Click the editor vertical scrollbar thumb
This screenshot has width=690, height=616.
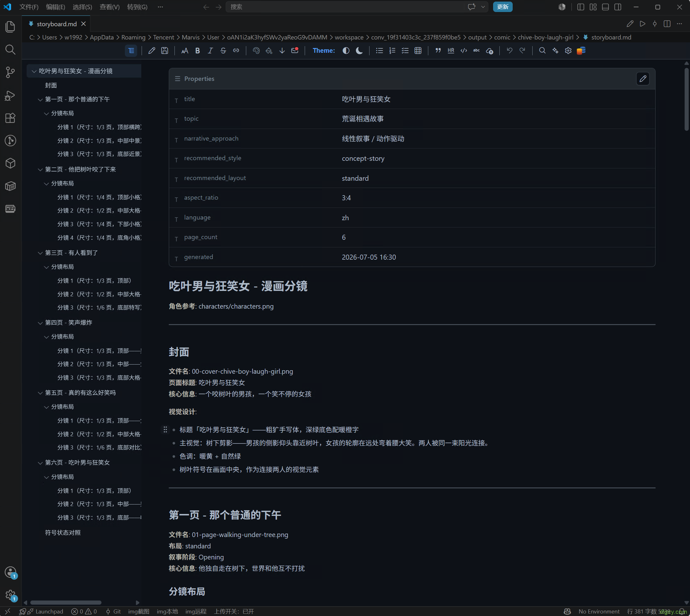[x=686, y=99]
